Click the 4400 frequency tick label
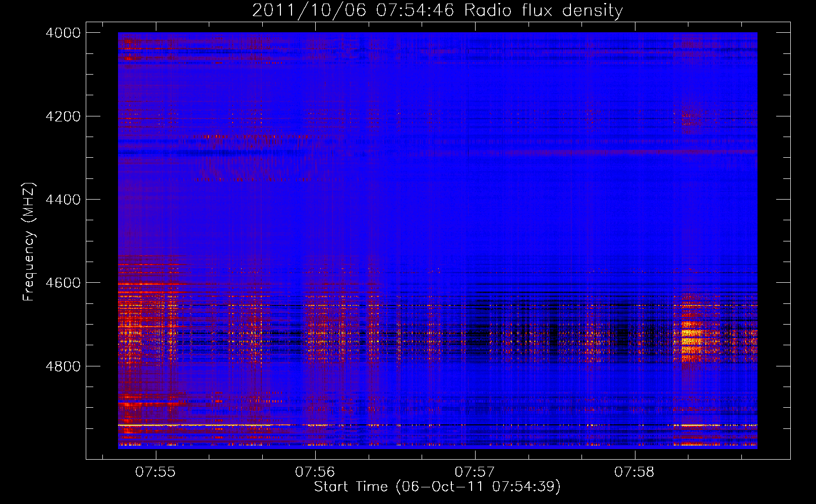Image resolution: width=816 pixels, height=504 pixels. [x=63, y=200]
